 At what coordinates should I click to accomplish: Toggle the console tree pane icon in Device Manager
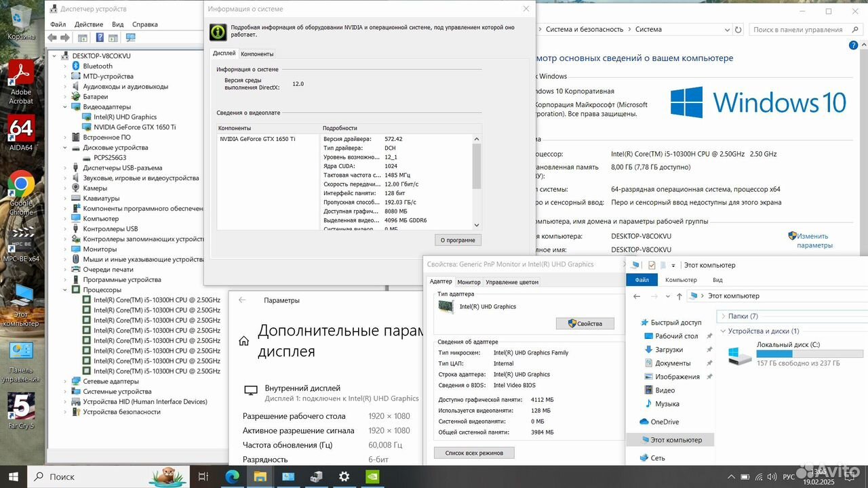(83, 38)
